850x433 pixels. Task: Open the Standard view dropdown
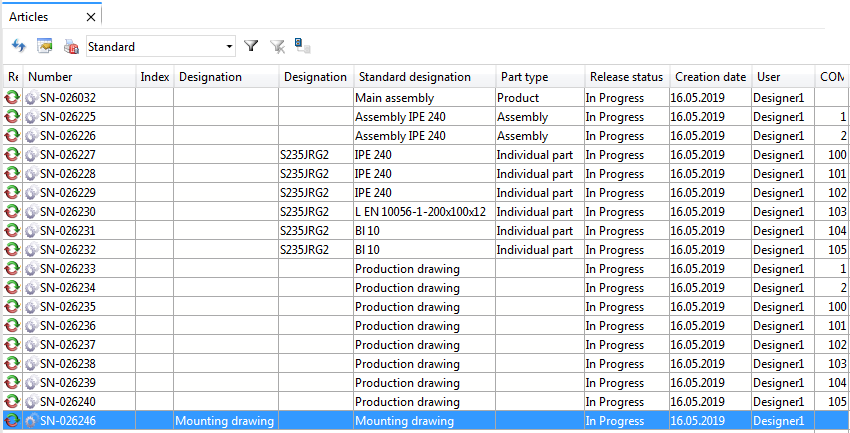(229, 46)
